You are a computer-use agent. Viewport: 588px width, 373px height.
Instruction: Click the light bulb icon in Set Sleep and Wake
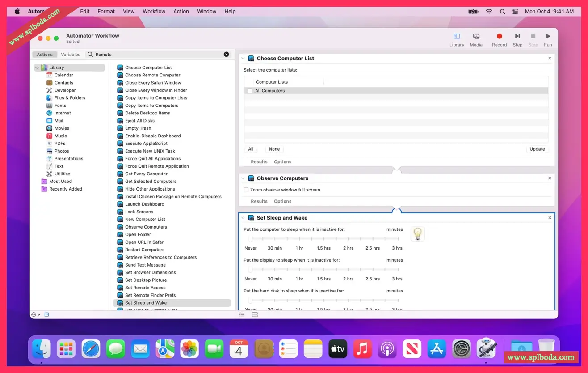[417, 234]
